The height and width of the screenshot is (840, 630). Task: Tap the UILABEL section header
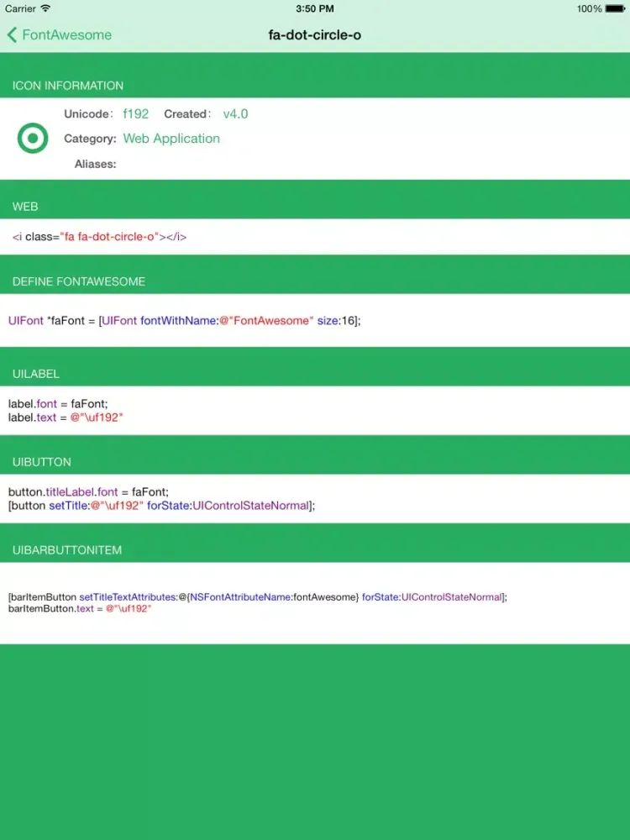36,374
